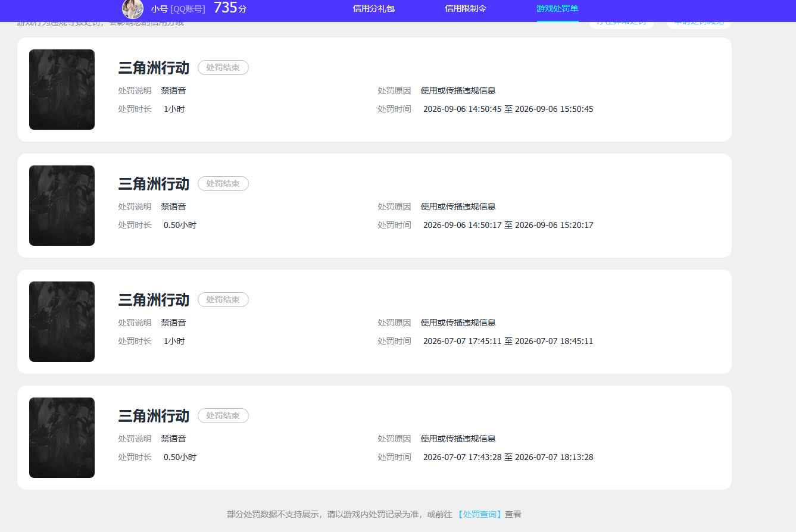
Task: Select the time range 2026-09-06 14:50:17 至 2026-09-06 15:20:17
Action: point(508,226)
